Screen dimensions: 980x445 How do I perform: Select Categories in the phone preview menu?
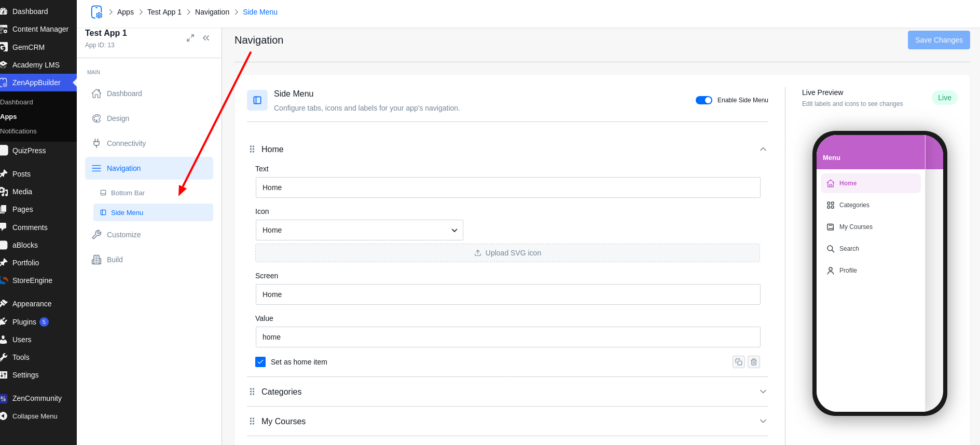pos(871,205)
